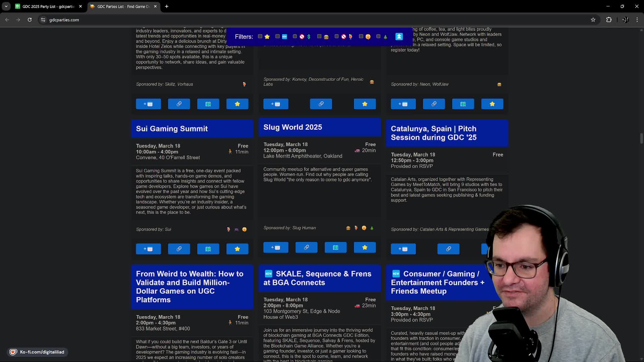Star the Sui Gaming Summit event

[x=237, y=249]
